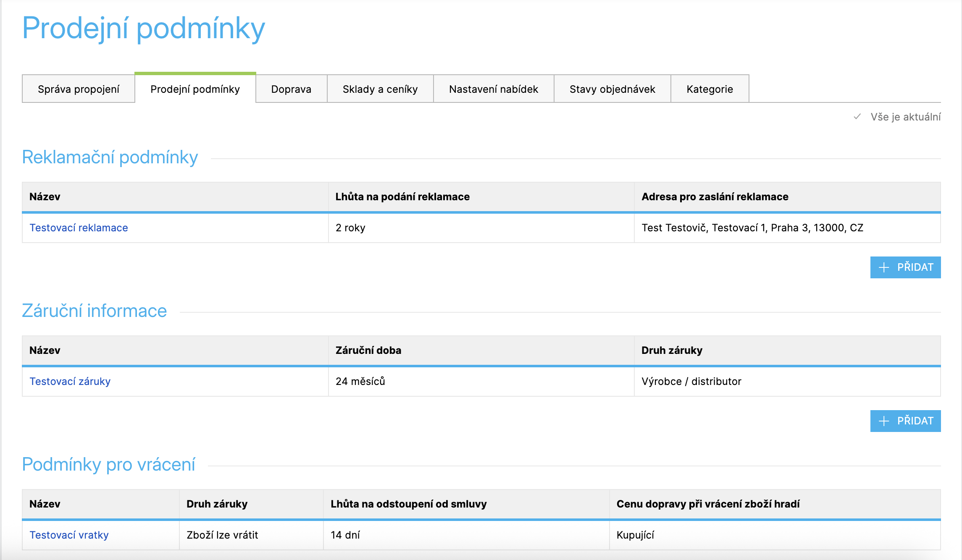Screen dimensions: 962x560
Task: Open the Stavy objednávek tab
Action: pyautogui.click(x=612, y=89)
